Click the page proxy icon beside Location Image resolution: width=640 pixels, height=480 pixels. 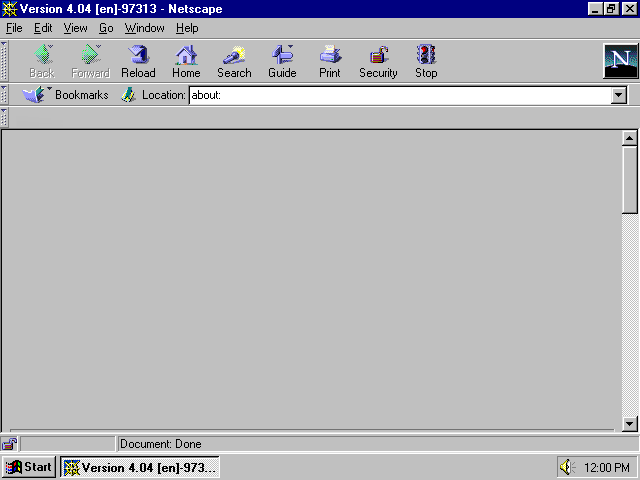point(129,95)
